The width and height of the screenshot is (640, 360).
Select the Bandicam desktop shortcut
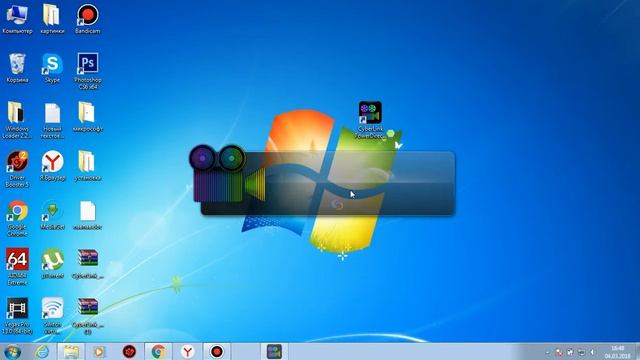point(87,18)
